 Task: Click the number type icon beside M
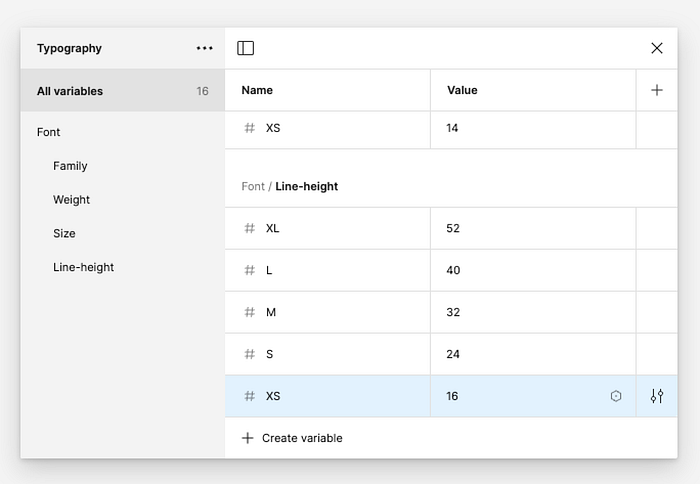250,312
